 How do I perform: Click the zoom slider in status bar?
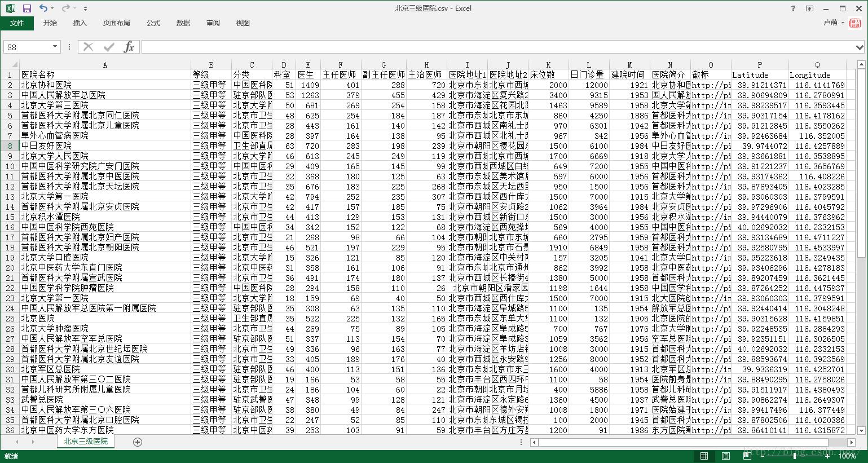tap(795, 456)
